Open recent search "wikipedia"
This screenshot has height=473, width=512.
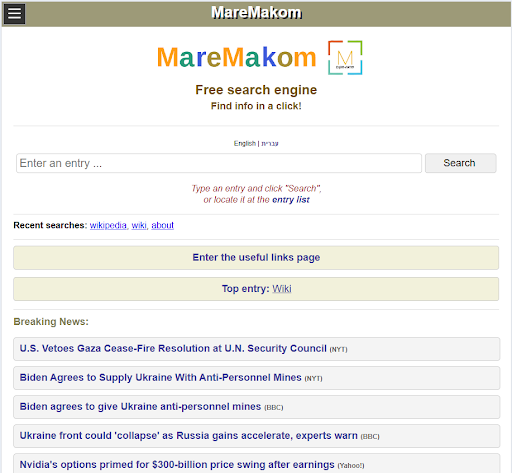pos(108,225)
